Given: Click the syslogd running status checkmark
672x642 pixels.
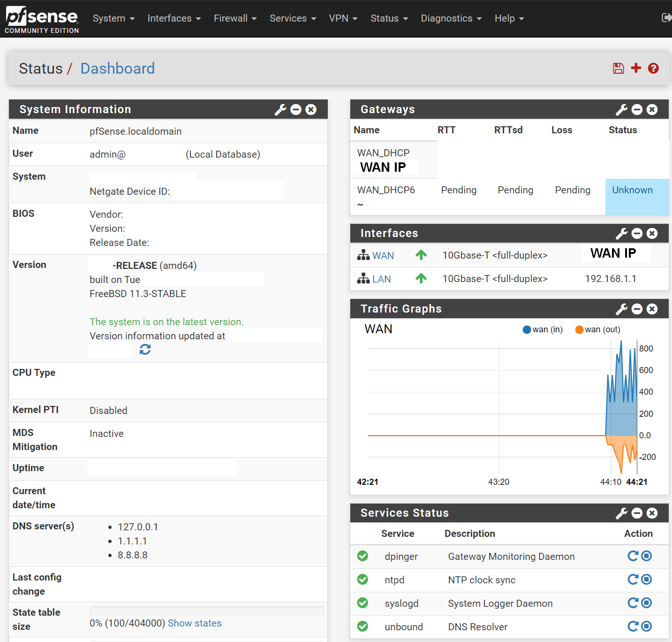Looking at the screenshot, I should pyautogui.click(x=362, y=603).
